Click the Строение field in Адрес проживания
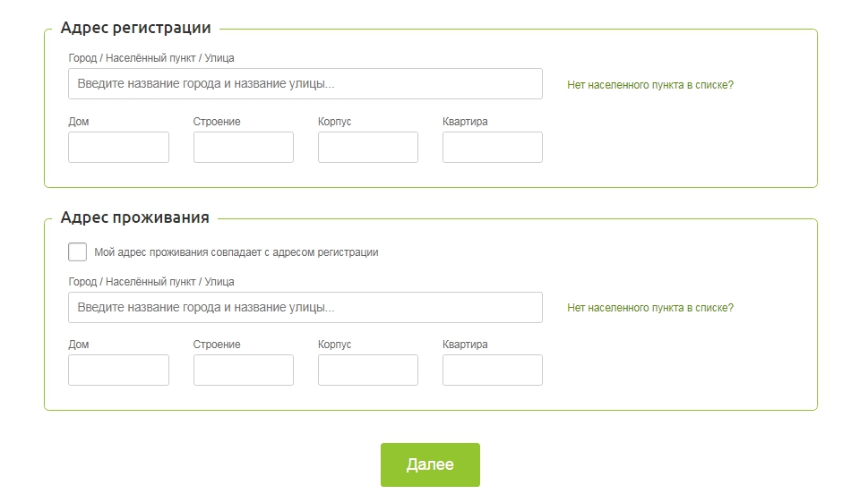 [244, 370]
